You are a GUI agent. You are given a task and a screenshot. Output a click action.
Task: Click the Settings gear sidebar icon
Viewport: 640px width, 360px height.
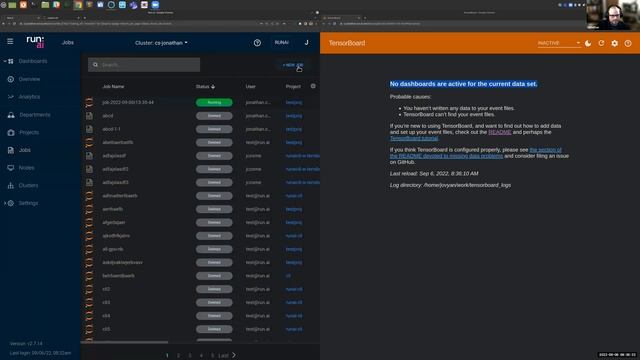[11, 203]
